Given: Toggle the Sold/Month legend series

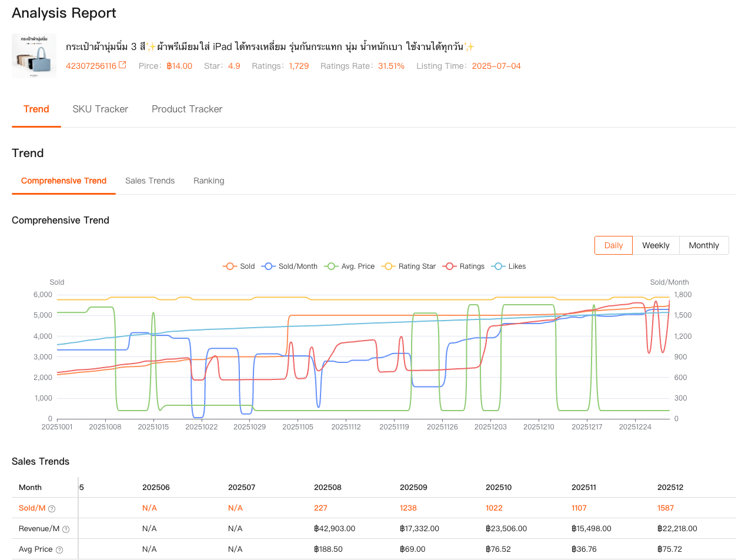Looking at the screenshot, I should 290,266.
